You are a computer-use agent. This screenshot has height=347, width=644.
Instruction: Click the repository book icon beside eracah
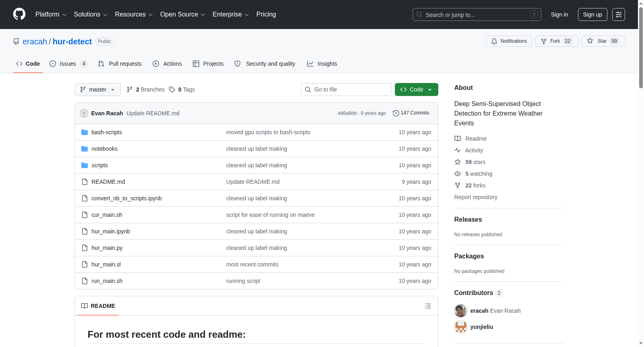[16, 42]
